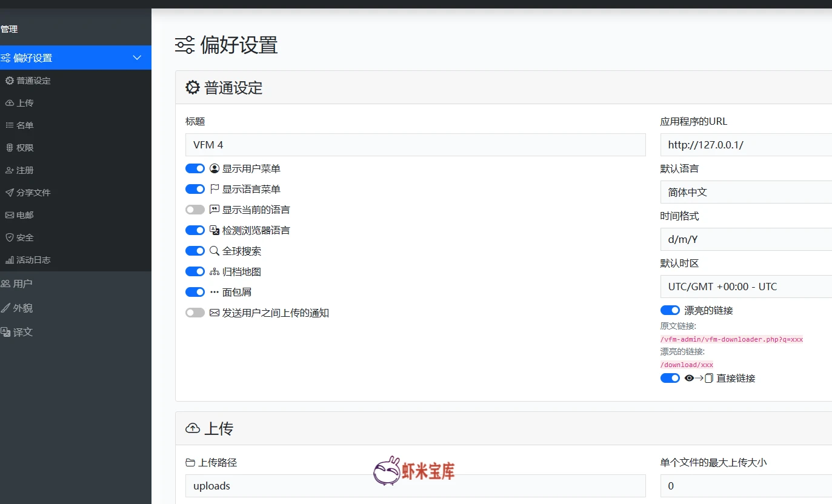This screenshot has width=832, height=504.
Task: Turn off the 漂亮的链接 switch
Action: 670,310
